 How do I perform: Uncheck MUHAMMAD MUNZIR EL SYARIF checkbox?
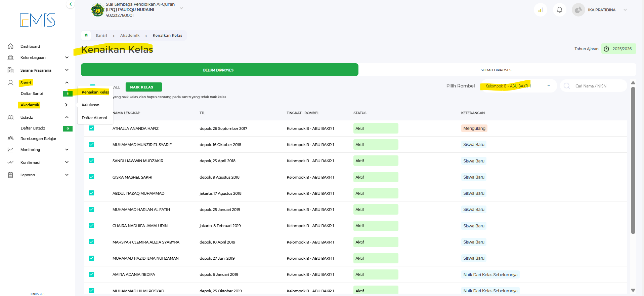pyautogui.click(x=91, y=144)
